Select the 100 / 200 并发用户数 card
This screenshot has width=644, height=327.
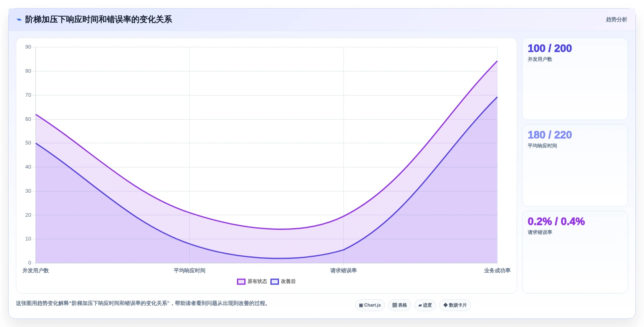click(x=575, y=79)
